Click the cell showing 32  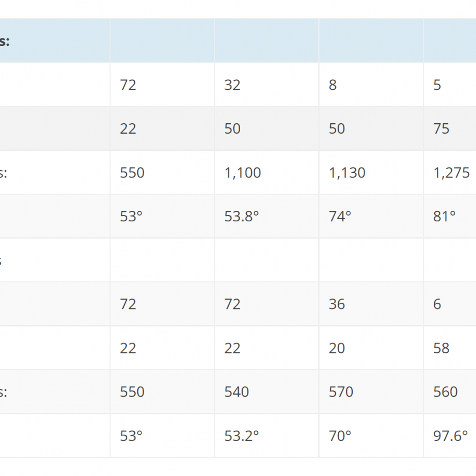pyautogui.click(x=267, y=85)
